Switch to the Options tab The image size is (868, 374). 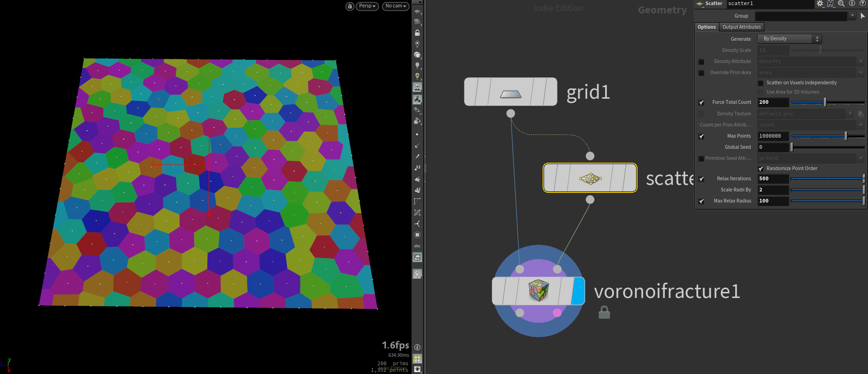click(706, 27)
